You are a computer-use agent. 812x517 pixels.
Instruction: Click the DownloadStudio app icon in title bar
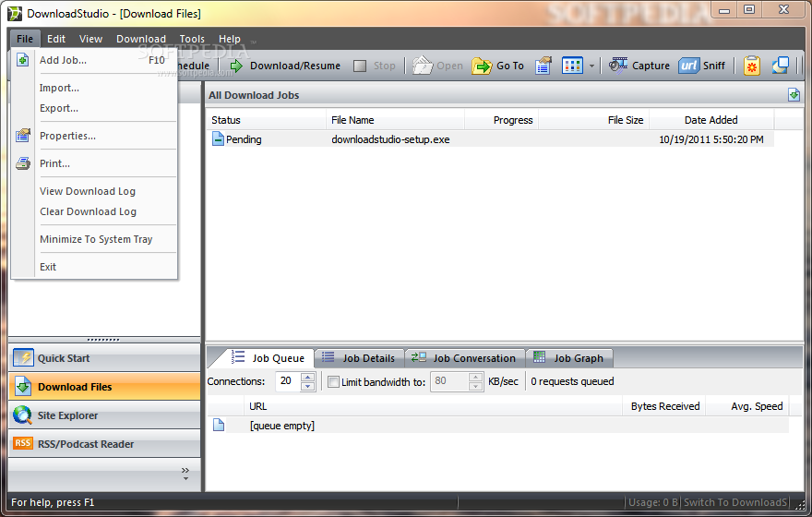[x=15, y=14]
